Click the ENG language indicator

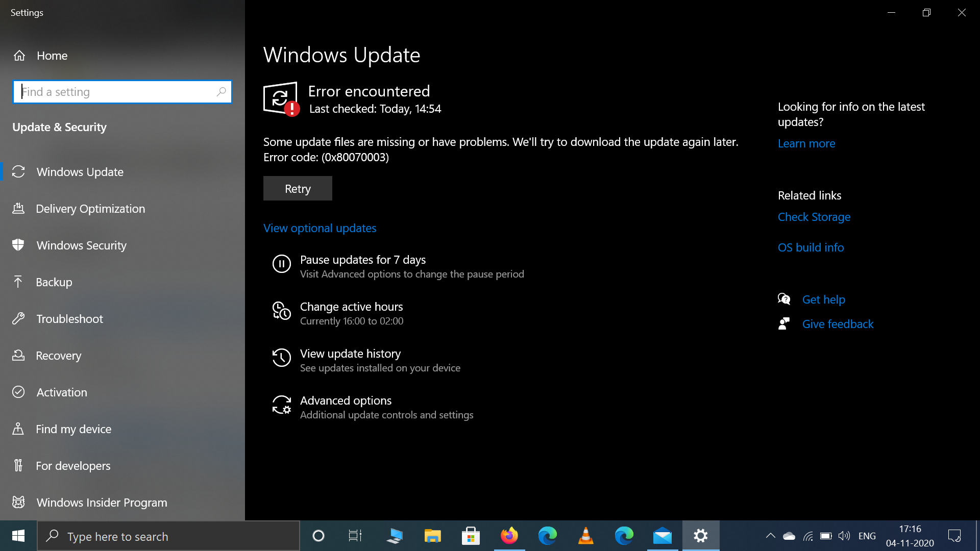pos(867,536)
